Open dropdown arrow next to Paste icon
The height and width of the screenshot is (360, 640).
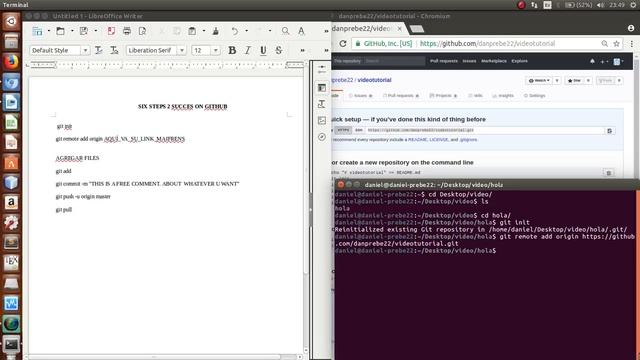pyautogui.click(x=204, y=31)
